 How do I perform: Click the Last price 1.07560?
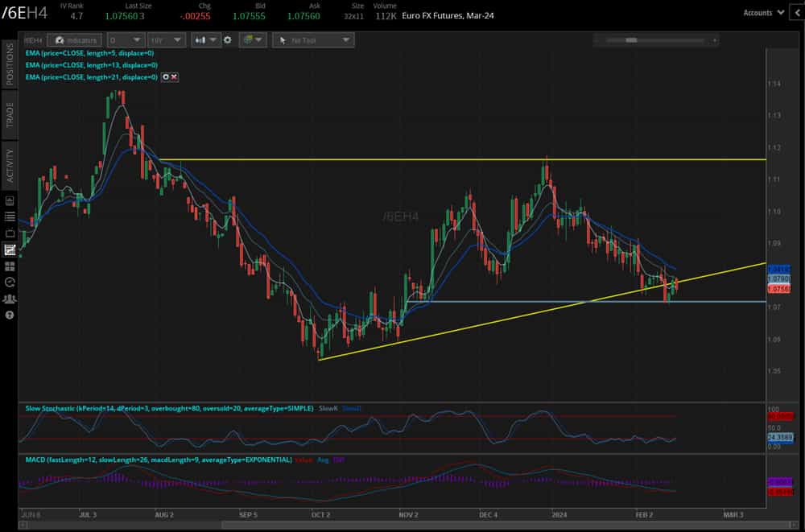coord(122,16)
